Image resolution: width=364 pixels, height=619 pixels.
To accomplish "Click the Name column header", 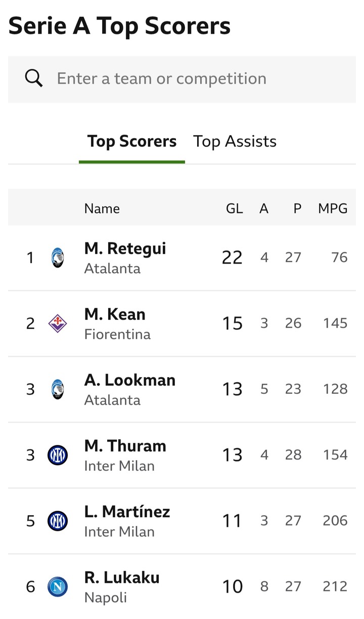I will (102, 209).
